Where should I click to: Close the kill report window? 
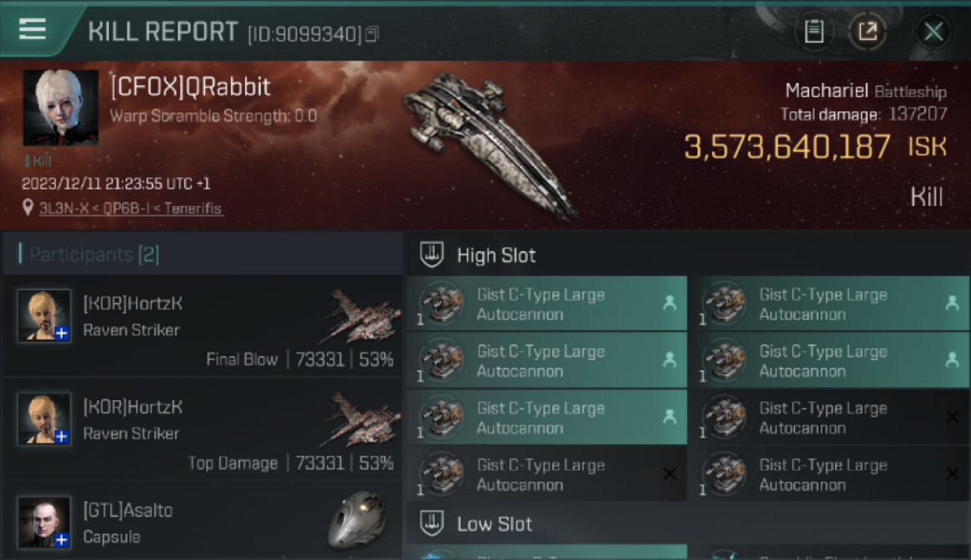[x=933, y=31]
